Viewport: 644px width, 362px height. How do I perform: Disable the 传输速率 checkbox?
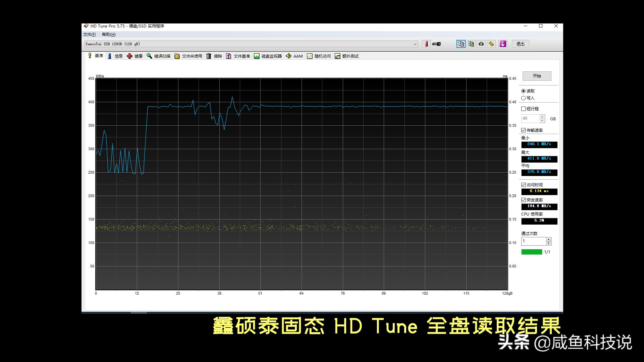(x=523, y=130)
